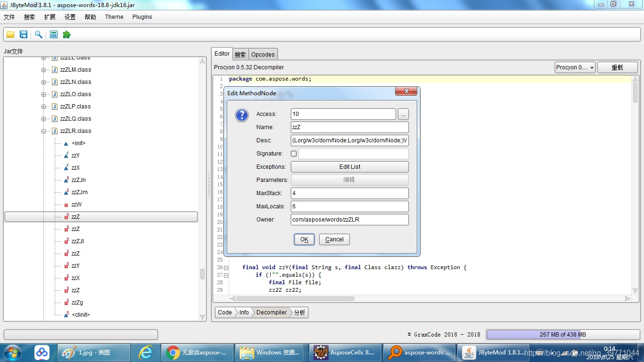Select the Editor tab
The image size is (644, 362).
[x=222, y=54]
